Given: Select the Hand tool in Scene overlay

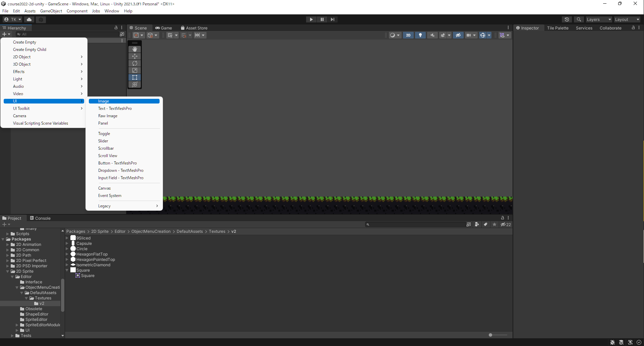Looking at the screenshot, I should (x=135, y=49).
